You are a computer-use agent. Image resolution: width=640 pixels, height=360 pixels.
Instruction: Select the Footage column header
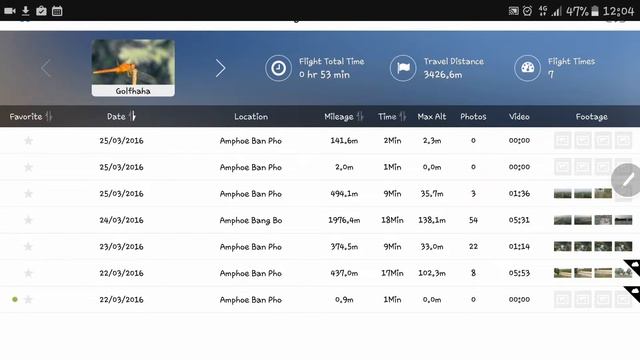click(591, 116)
